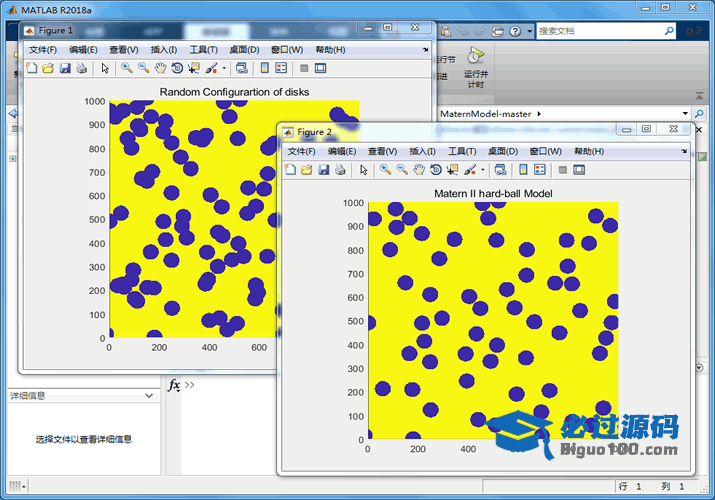
Task: Enable Data Cursor tool in Figure 2
Action: pos(452,170)
